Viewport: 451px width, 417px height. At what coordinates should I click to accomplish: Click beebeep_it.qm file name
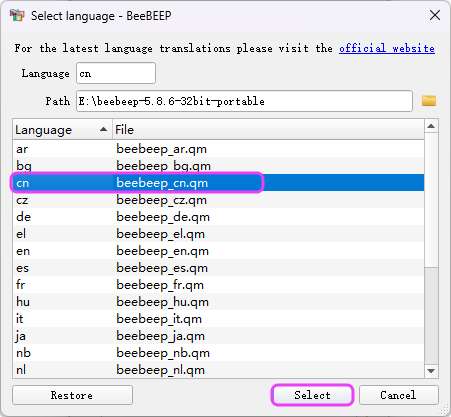pos(159,319)
